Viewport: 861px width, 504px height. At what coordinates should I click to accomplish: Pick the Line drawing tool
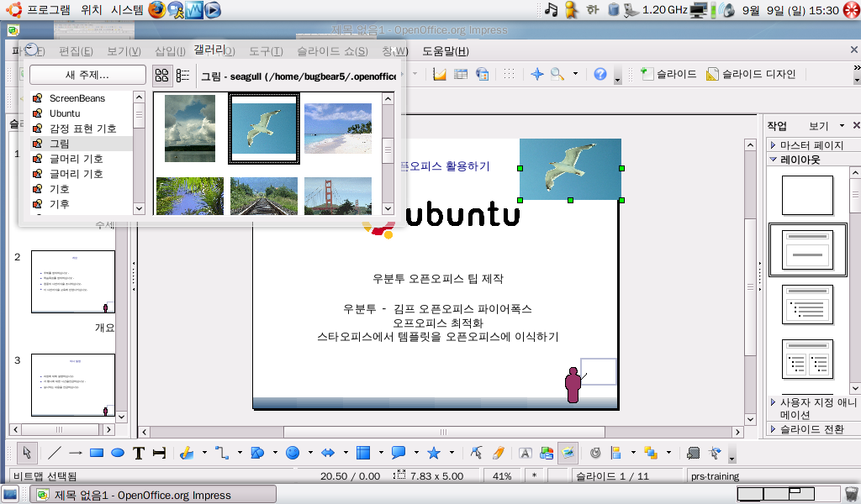pos(55,453)
